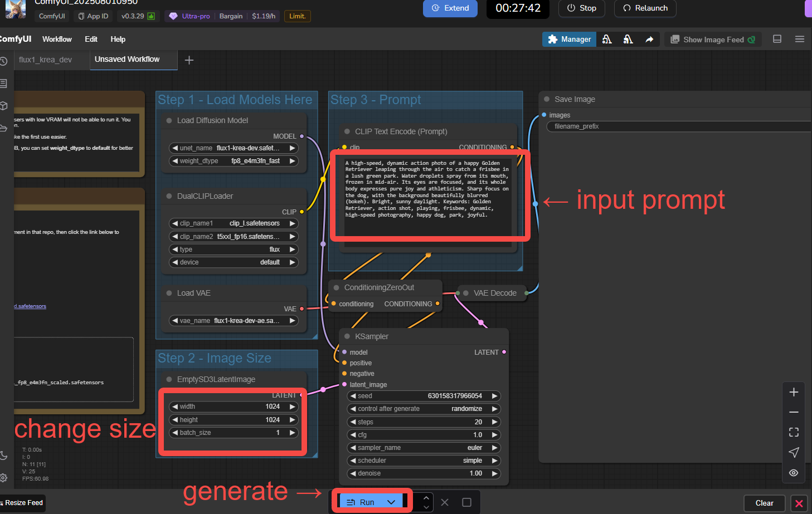Screen dimensions: 812x514
Task: Open the safetensors link in note
Action: click(x=30, y=306)
